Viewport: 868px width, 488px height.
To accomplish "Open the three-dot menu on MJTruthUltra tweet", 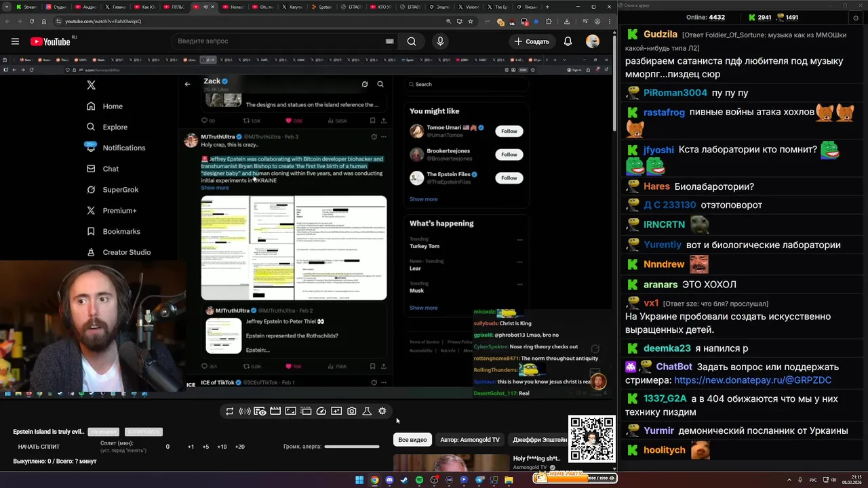I will click(x=384, y=137).
